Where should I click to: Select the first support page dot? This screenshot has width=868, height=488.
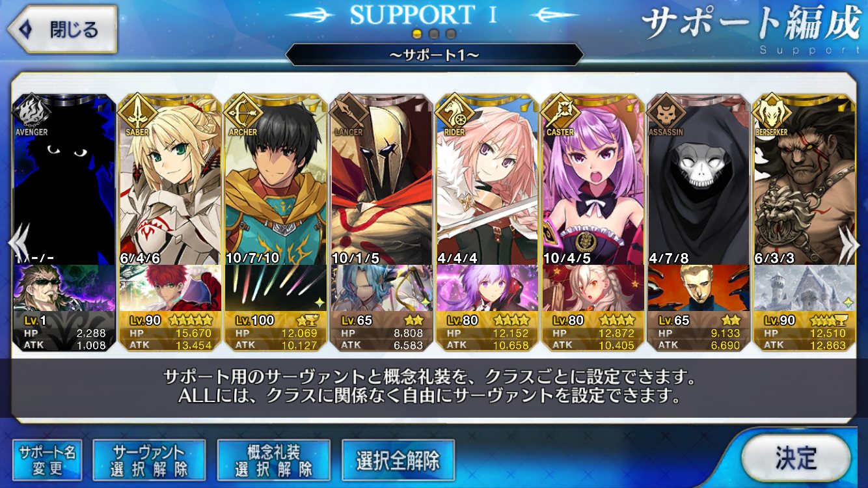(x=418, y=34)
